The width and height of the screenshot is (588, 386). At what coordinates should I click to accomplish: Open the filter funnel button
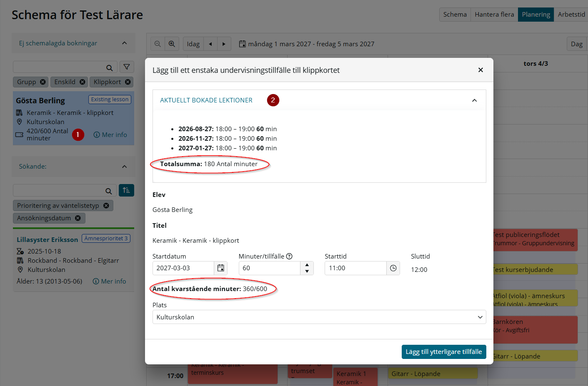tap(127, 67)
